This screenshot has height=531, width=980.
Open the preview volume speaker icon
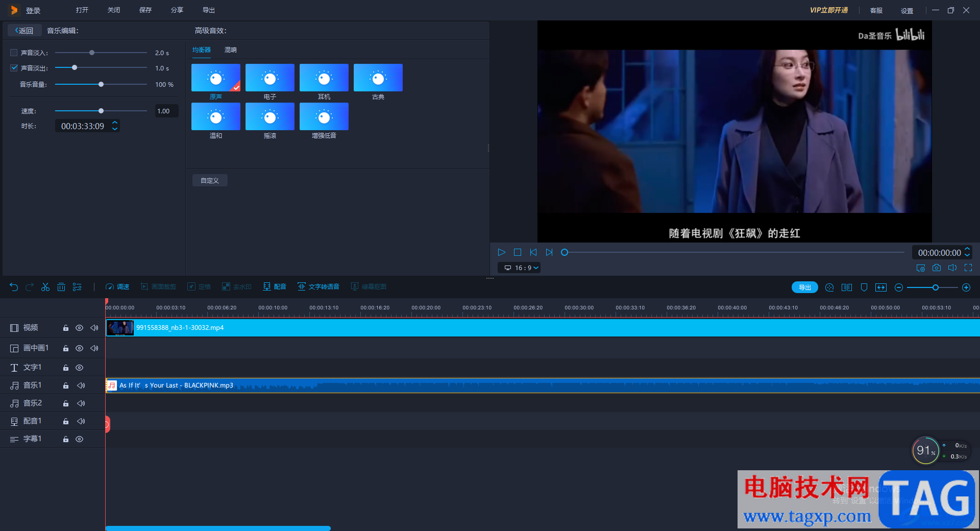952,268
